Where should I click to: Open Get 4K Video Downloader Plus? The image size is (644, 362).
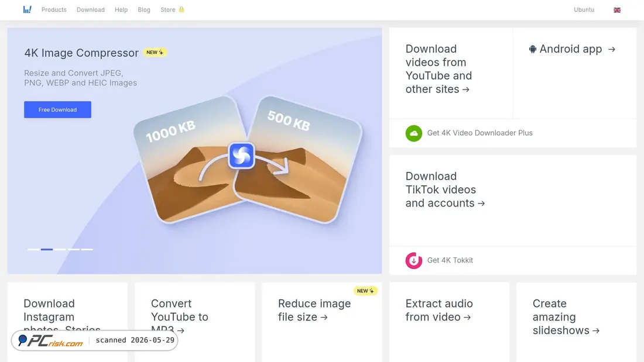pos(479,133)
